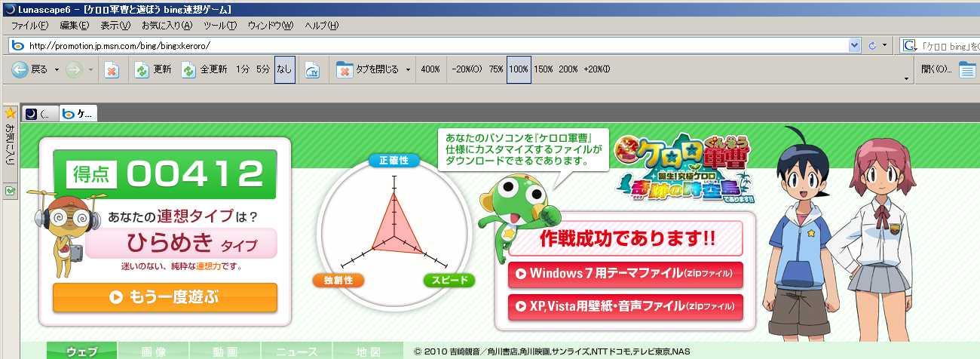The width and height of the screenshot is (980, 359).
Task: Click the -20%(O) zoom out button
Action: click(467, 69)
